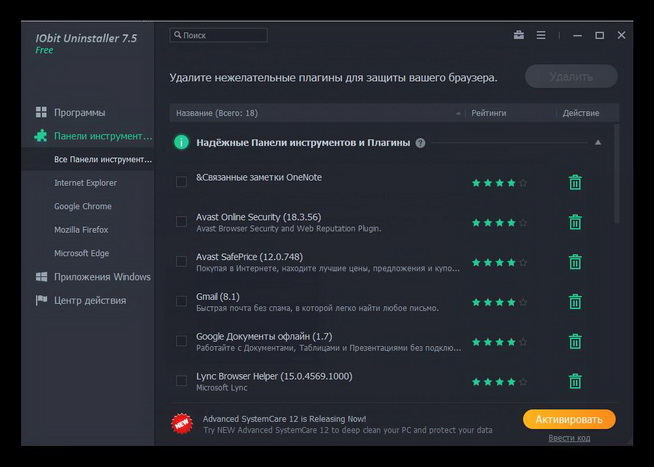Click the Действие column header
Image resolution: width=654 pixels, height=467 pixels.
coord(581,113)
